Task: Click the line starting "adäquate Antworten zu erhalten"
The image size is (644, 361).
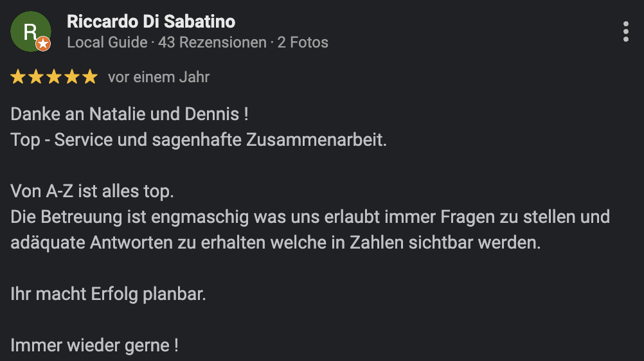Action: pyautogui.click(x=276, y=243)
